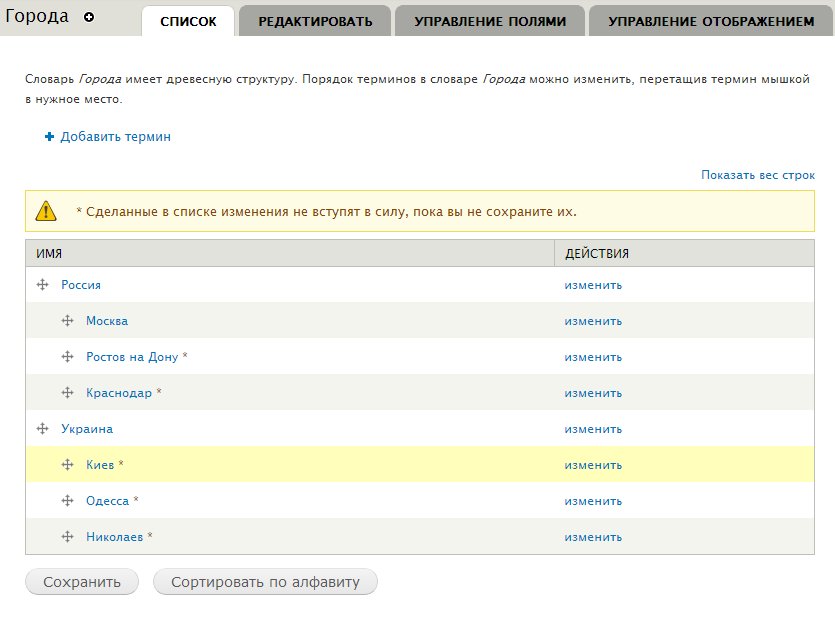Click the drag handle for Киев
The image size is (835, 619).
click(68, 465)
